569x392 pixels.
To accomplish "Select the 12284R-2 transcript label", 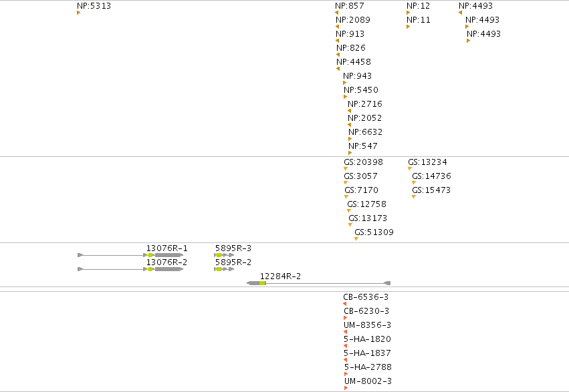I will click(x=281, y=276).
